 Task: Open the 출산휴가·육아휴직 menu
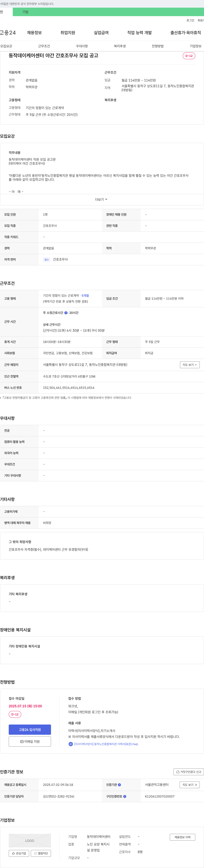click(186, 33)
